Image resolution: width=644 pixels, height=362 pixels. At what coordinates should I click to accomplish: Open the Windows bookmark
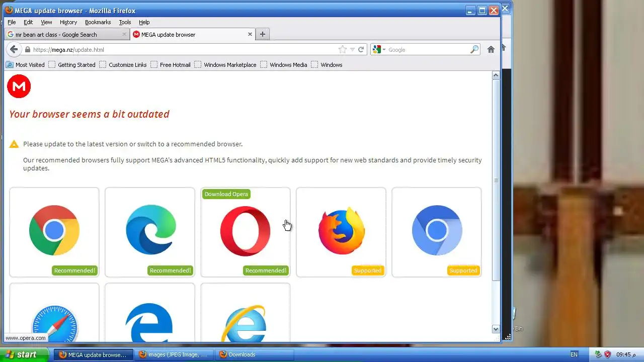click(327, 65)
